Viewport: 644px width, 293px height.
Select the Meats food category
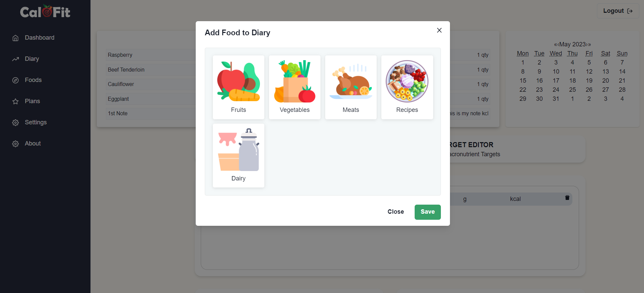[350, 87]
